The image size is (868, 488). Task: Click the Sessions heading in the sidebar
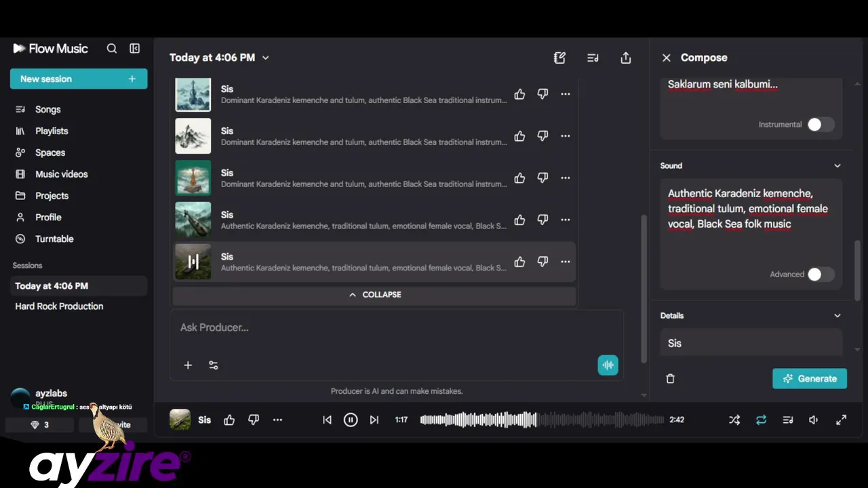click(x=27, y=266)
